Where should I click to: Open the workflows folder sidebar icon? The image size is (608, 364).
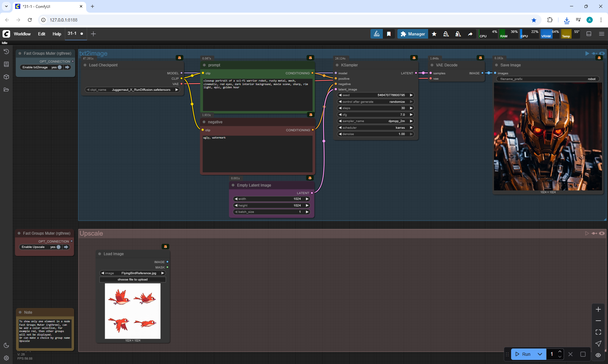pos(6,89)
